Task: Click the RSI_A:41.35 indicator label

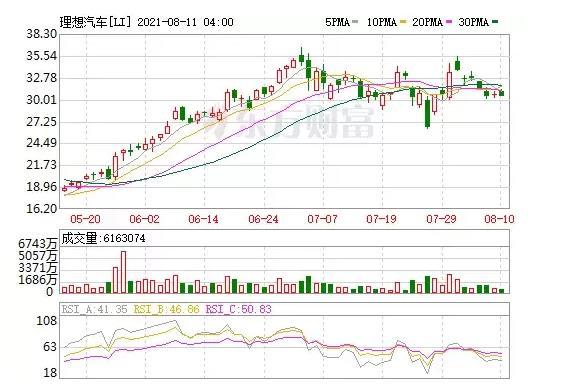Action: (x=94, y=309)
